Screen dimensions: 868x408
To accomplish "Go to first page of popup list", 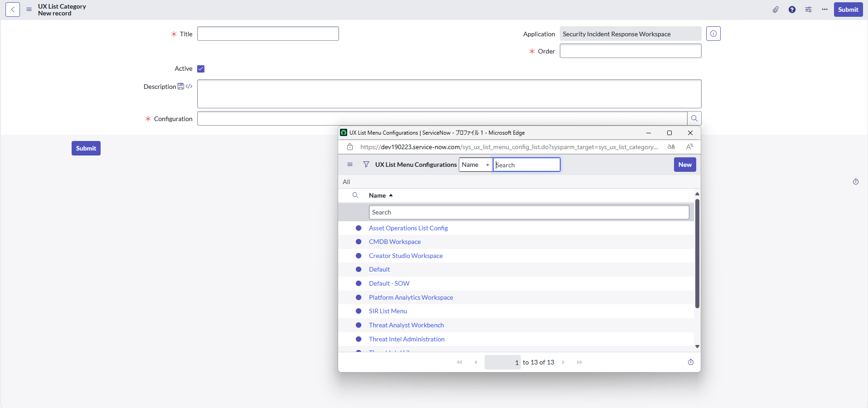I will (x=460, y=362).
